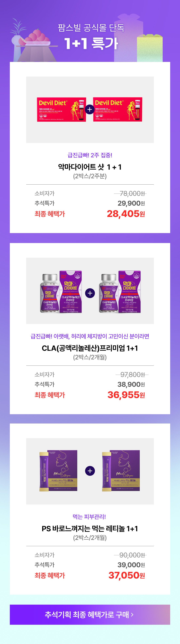This screenshot has height=644, width=180.
Task: Click the 36,955원 final benefit price
Action: pyautogui.click(x=126, y=395)
